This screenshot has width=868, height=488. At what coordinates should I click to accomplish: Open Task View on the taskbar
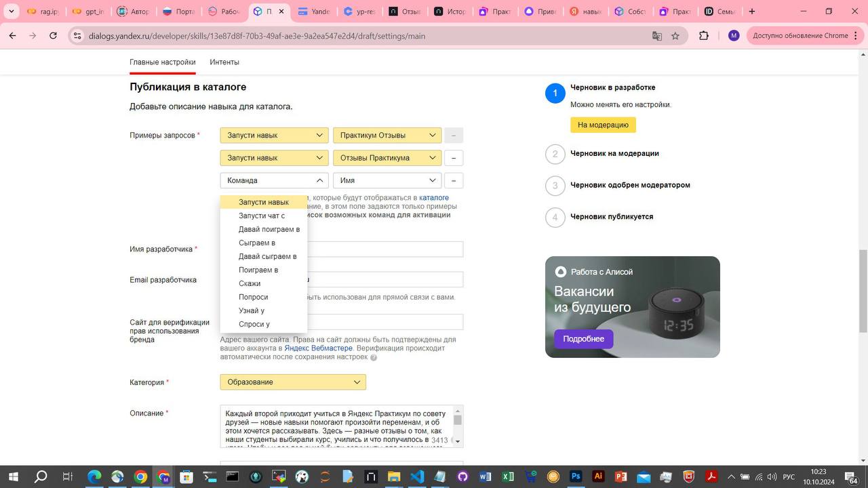point(67,476)
